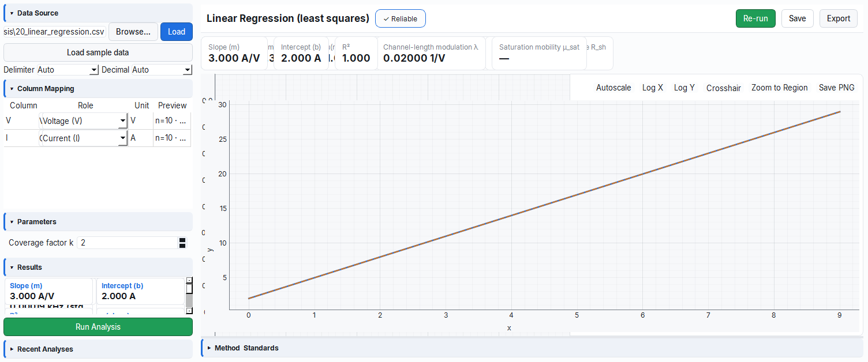The height and width of the screenshot is (362, 868).
Task: Collapse the Data Source section
Action: [x=98, y=13]
